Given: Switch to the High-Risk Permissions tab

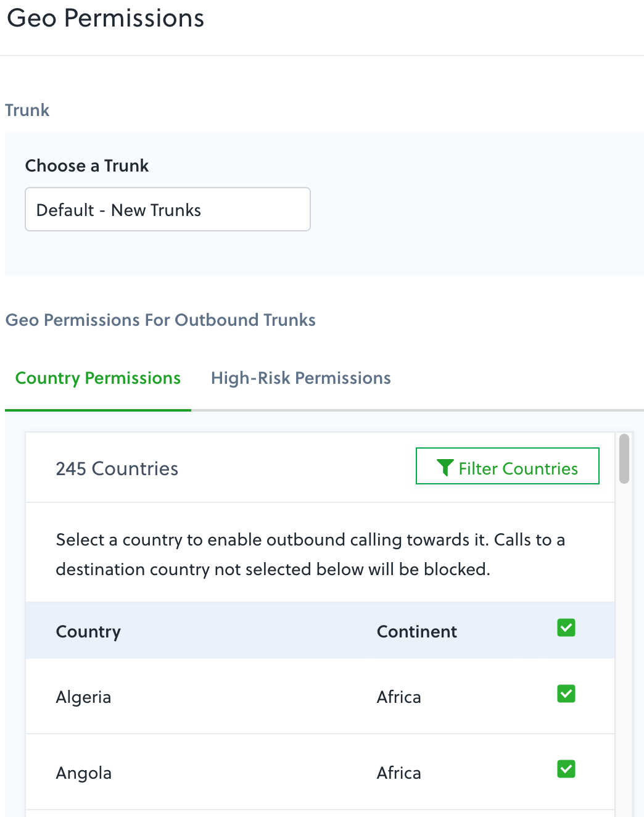Looking at the screenshot, I should pos(300,378).
